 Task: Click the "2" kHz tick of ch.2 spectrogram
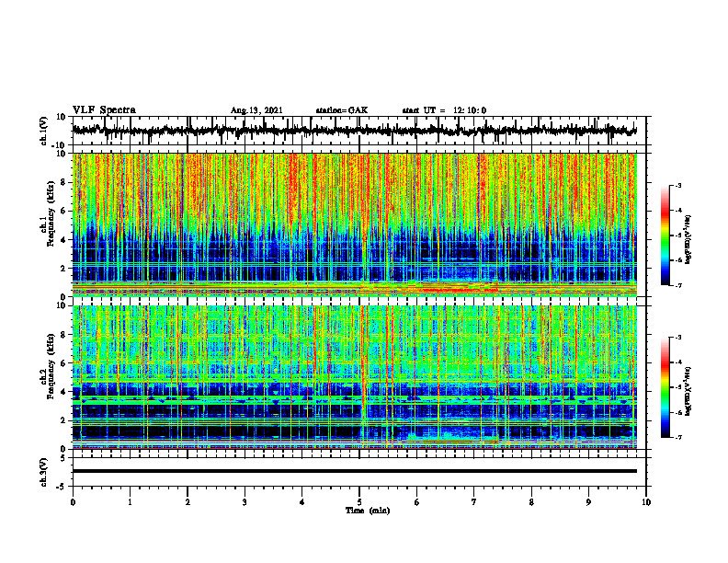click(63, 420)
